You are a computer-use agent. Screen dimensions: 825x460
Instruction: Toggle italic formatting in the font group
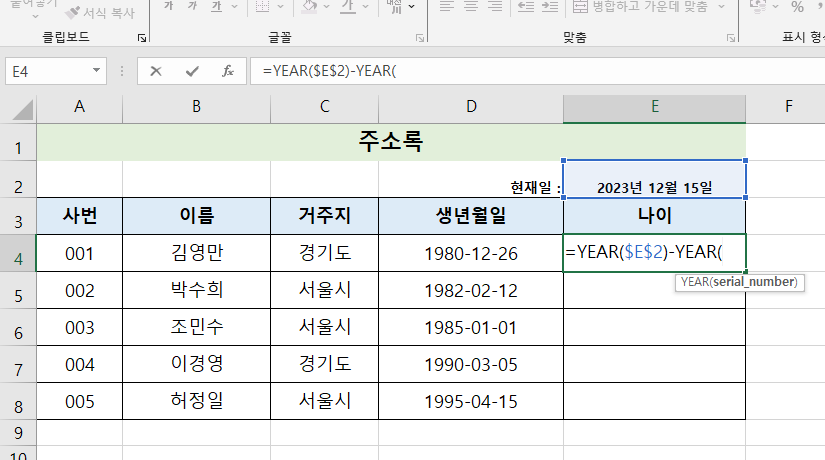tap(193, 6)
